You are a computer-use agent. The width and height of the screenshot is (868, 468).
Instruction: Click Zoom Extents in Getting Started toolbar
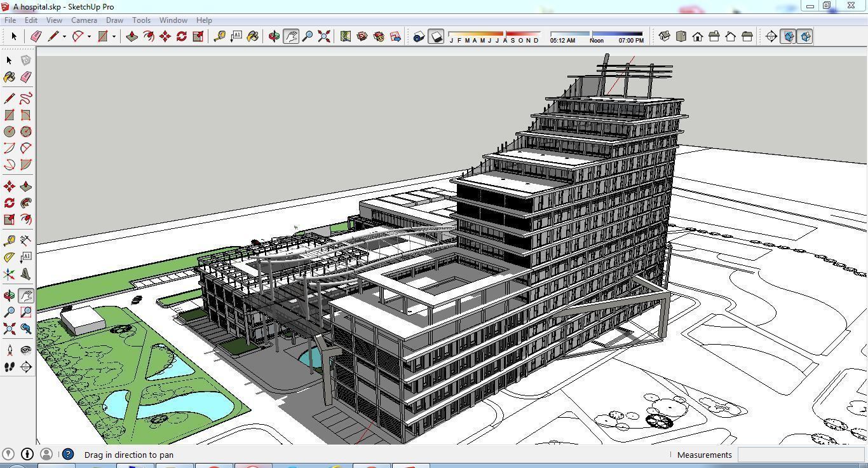(324, 37)
